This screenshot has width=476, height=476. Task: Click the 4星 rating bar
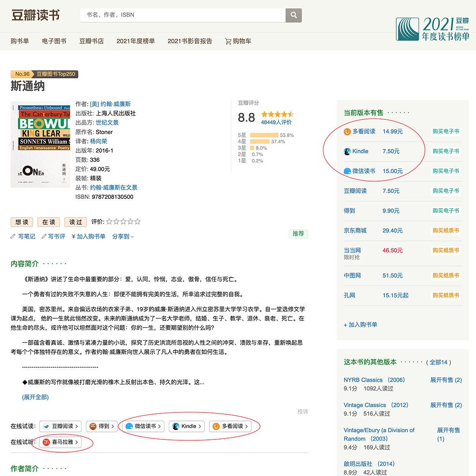click(260, 141)
